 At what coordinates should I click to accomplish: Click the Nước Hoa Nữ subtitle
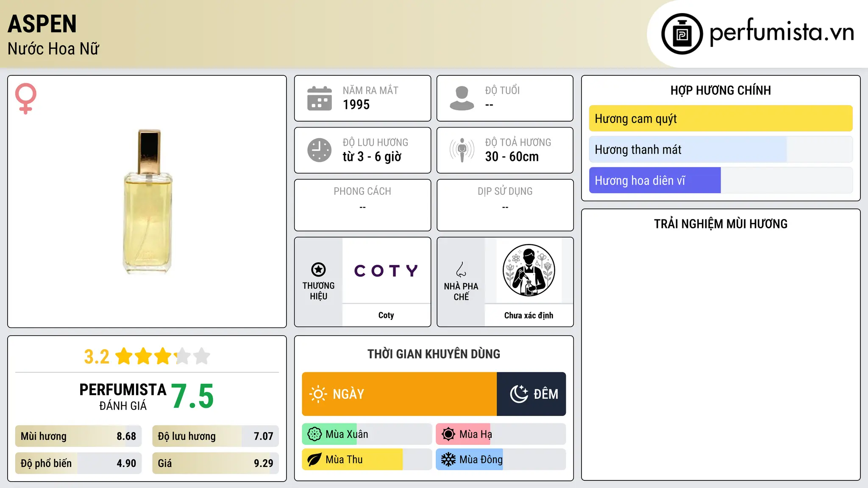coord(53,49)
